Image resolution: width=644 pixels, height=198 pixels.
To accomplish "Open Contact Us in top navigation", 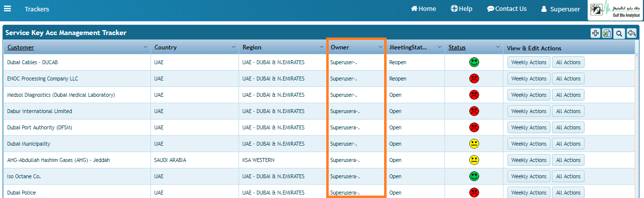I will click(507, 9).
